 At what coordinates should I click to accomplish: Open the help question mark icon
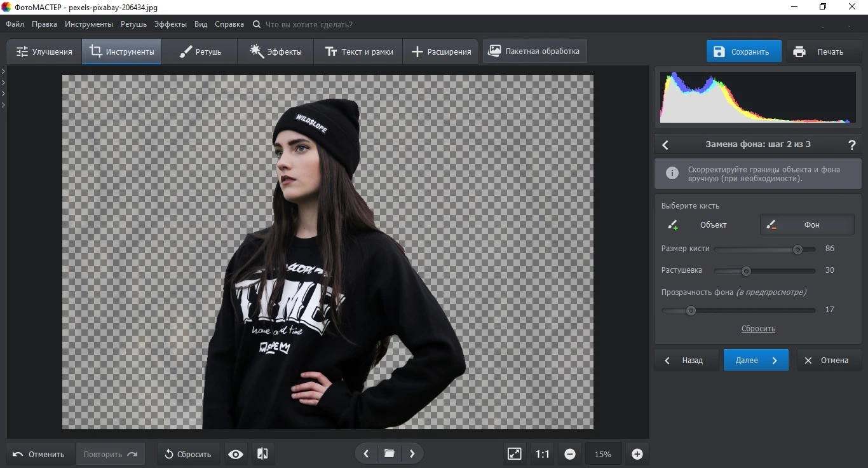[x=852, y=145]
